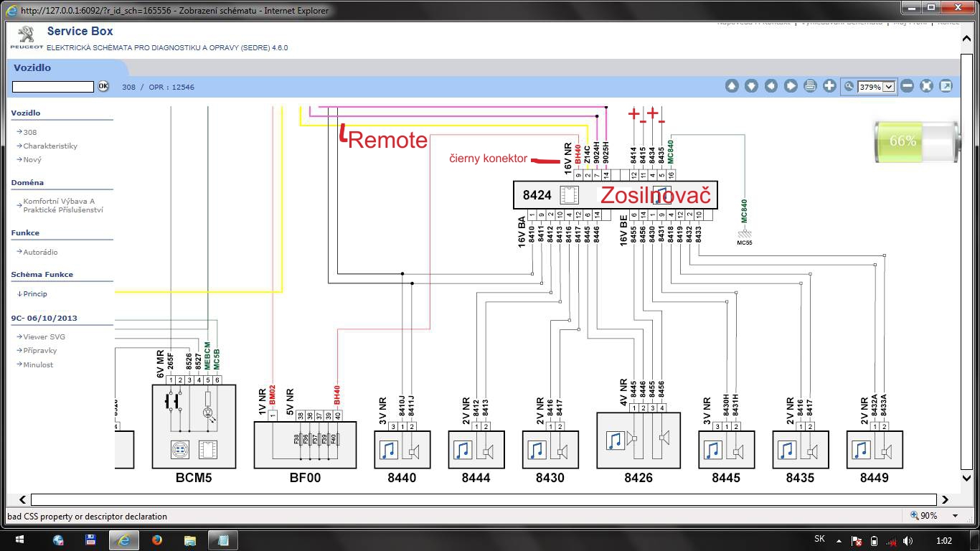
Task: Click the horizontal scrollbar under the schematic
Action: click(484, 499)
